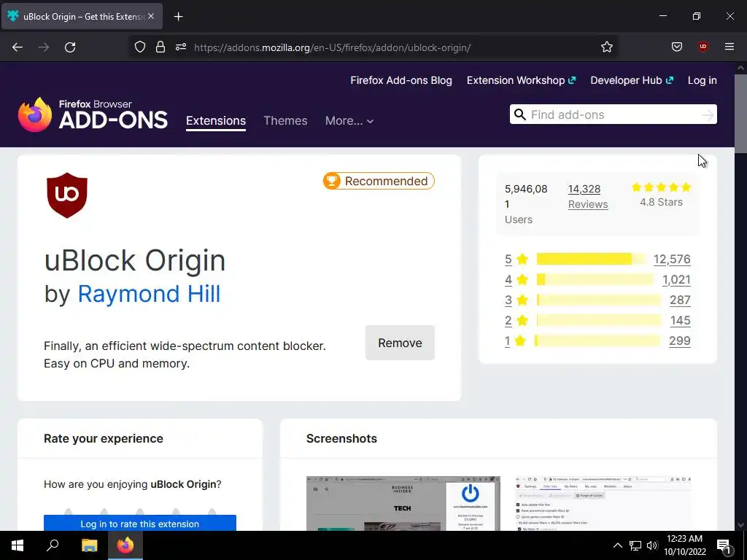747x560 pixels.
Task: Open the 145 two-star reviews count
Action: (681, 321)
